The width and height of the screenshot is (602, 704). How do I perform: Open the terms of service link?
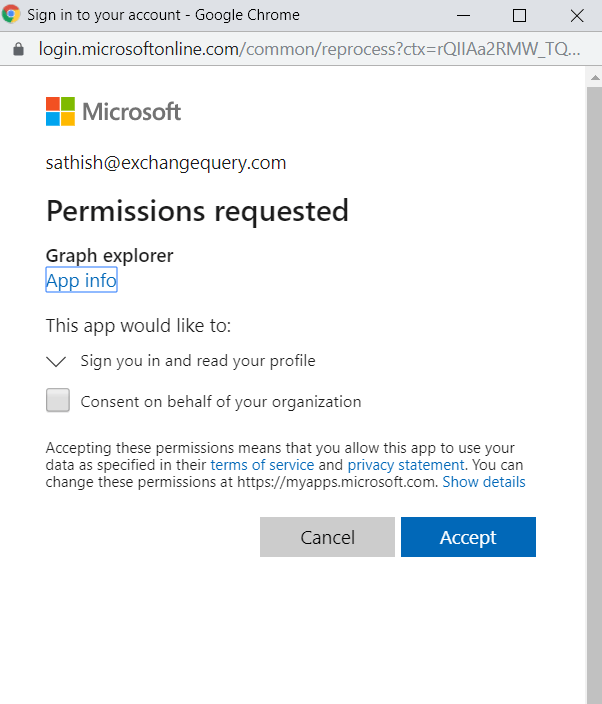coord(262,465)
